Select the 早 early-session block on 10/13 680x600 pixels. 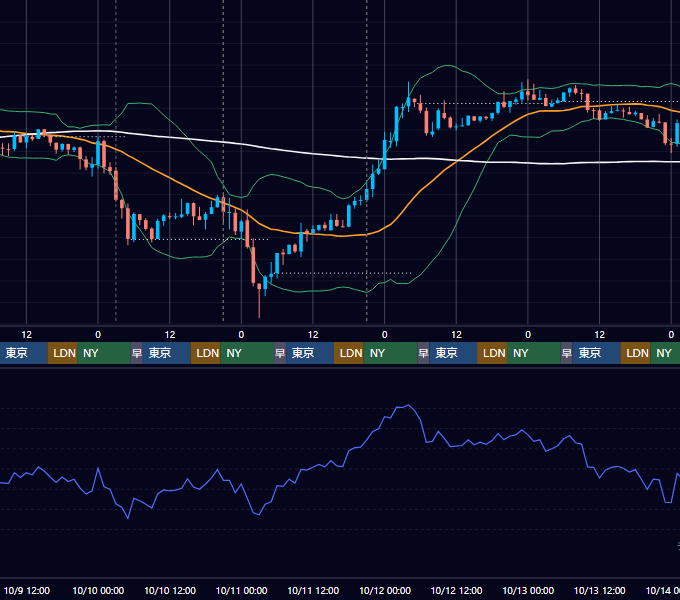[x=566, y=353]
